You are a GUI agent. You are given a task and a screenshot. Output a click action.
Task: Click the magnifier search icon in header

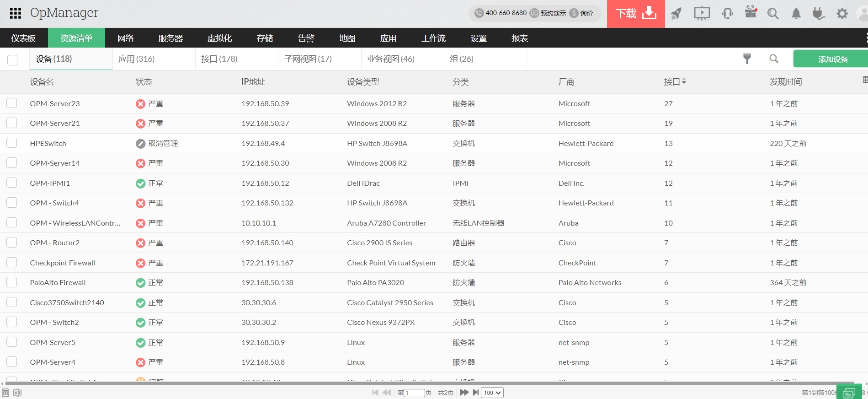click(773, 14)
